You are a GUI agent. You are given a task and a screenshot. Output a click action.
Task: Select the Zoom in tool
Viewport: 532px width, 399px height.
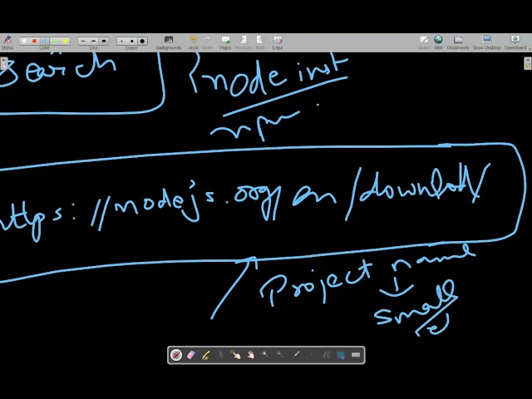coord(266,355)
